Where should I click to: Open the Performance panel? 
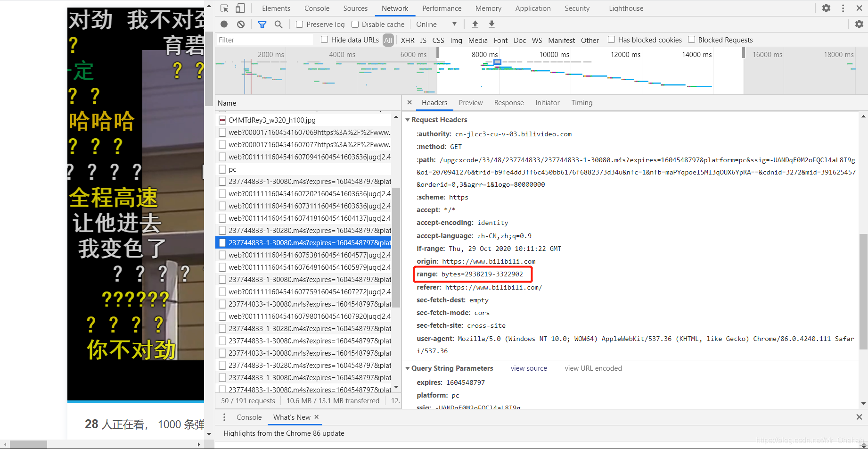pyautogui.click(x=442, y=8)
